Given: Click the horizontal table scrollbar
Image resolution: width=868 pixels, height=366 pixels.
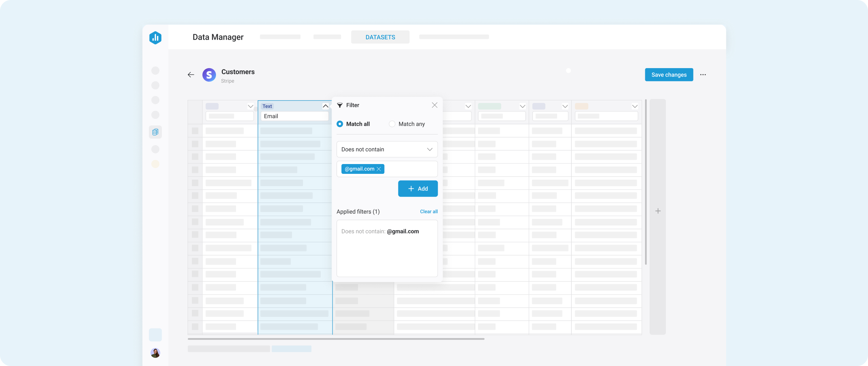Looking at the screenshot, I should (x=336, y=339).
